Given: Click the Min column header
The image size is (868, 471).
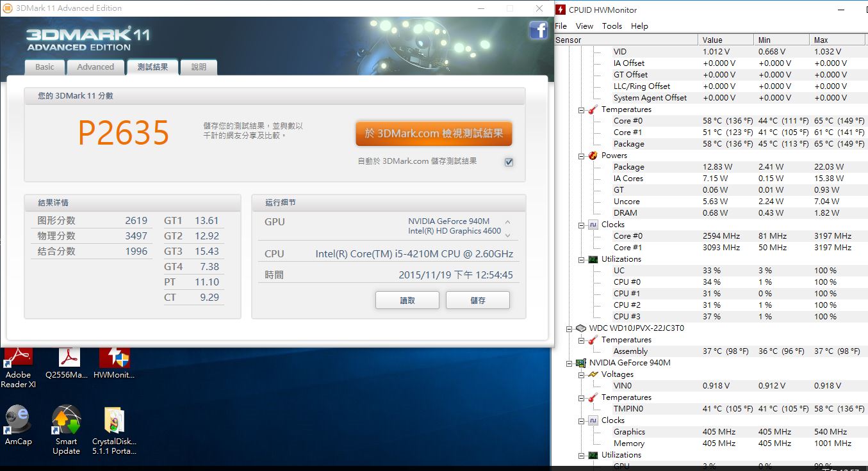Looking at the screenshot, I should click(782, 40).
